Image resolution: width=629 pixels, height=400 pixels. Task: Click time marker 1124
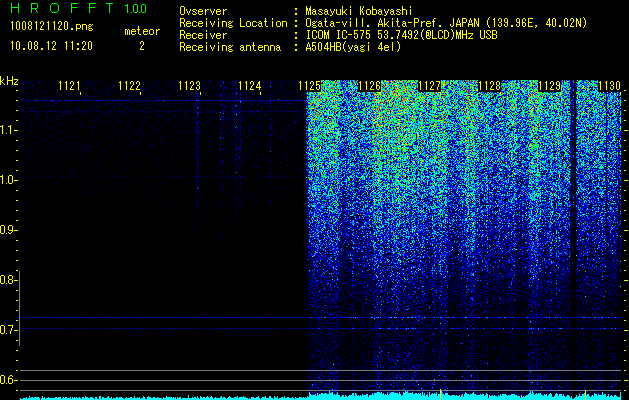tap(250, 86)
